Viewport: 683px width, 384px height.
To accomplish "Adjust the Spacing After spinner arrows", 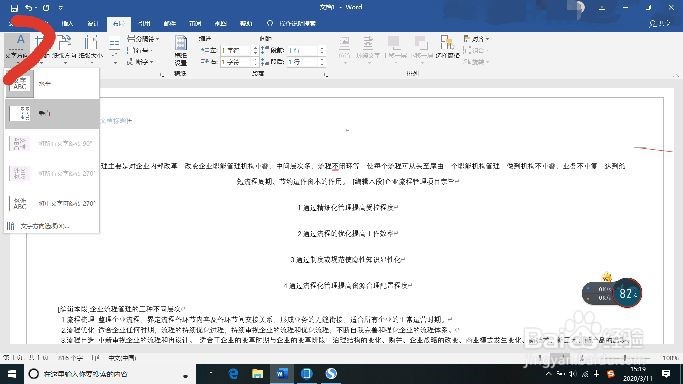I will click(322, 62).
